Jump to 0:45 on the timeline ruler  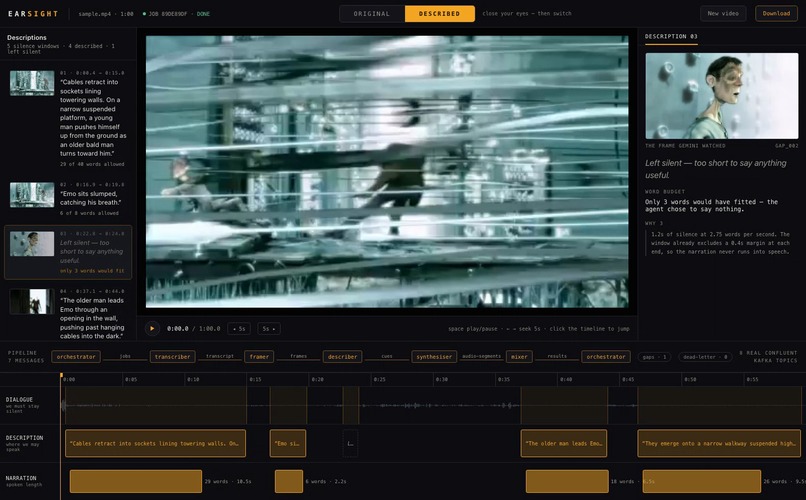(x=628, y=379)
